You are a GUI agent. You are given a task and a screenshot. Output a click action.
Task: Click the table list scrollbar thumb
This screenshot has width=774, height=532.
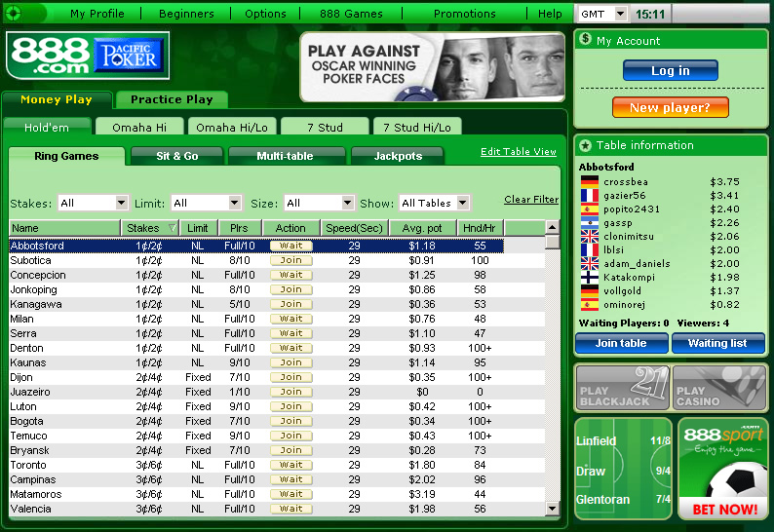(553, 242)
